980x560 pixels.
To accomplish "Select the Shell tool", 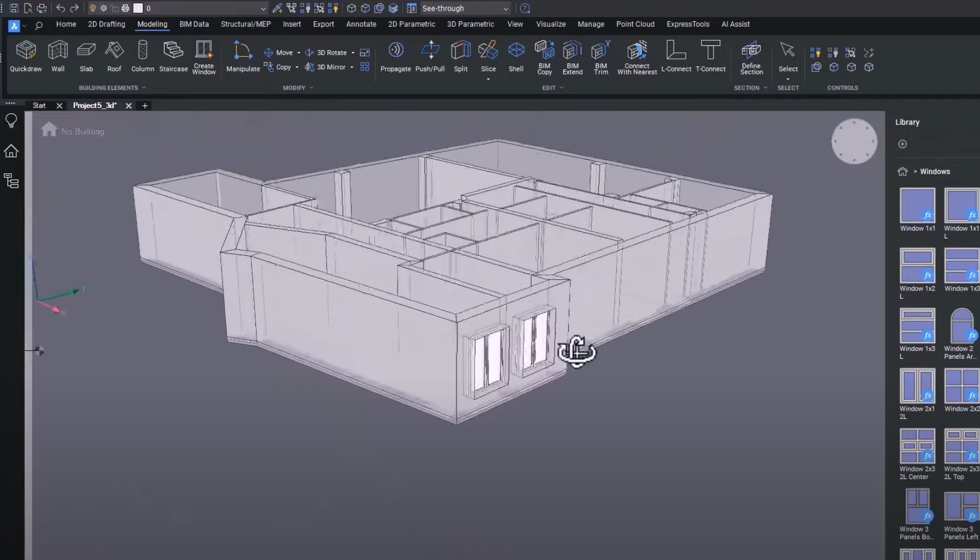I will (x=515, y=56).
